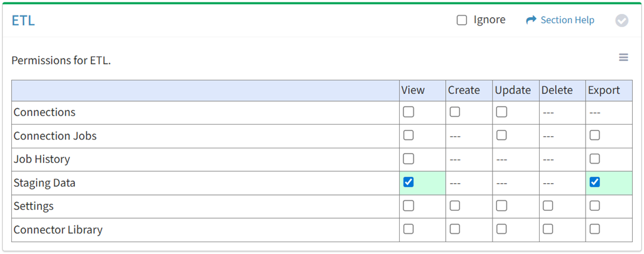
Task: Click the ETL section title
Action: pyautogui.click(x=23, y=21)
